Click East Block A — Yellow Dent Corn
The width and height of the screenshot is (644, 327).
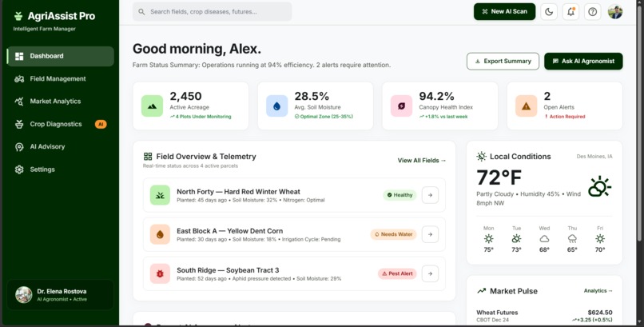point(229,231)
